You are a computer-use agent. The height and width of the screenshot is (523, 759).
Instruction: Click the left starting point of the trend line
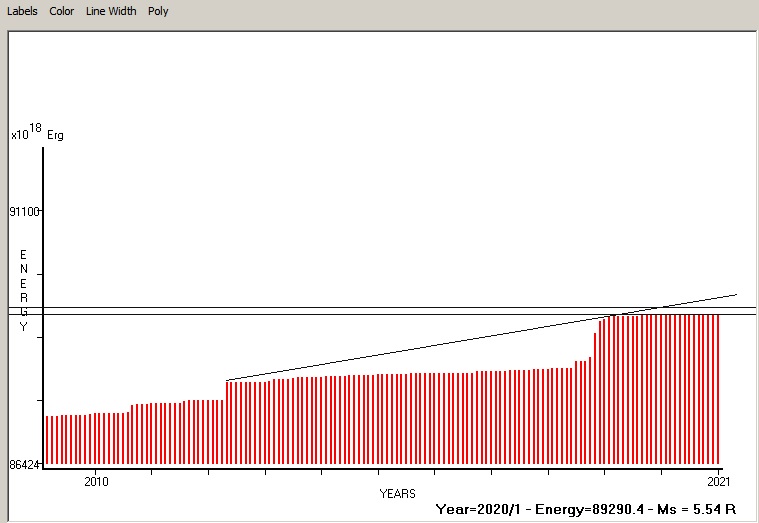click(x=228, y=380)
